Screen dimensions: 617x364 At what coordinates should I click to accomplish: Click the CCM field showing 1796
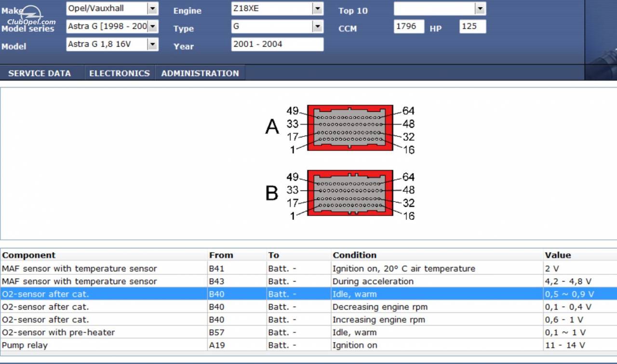click(409, 27)
